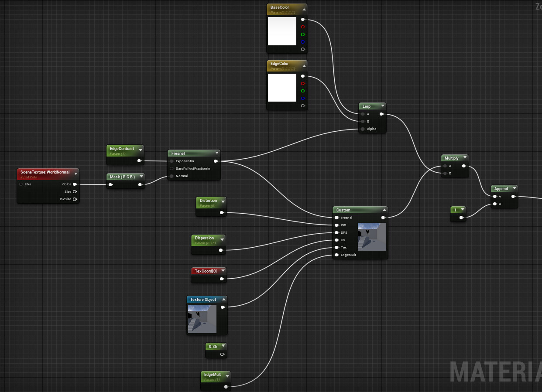
Task: Click the SceneTexture Size output pin
Action: [75, 192]
